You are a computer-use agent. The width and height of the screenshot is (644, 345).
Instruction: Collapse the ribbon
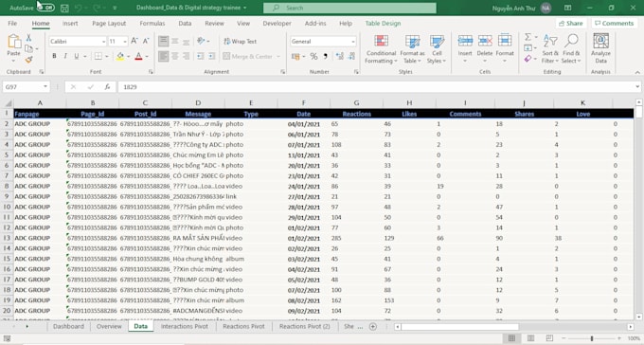pos(637,72)
